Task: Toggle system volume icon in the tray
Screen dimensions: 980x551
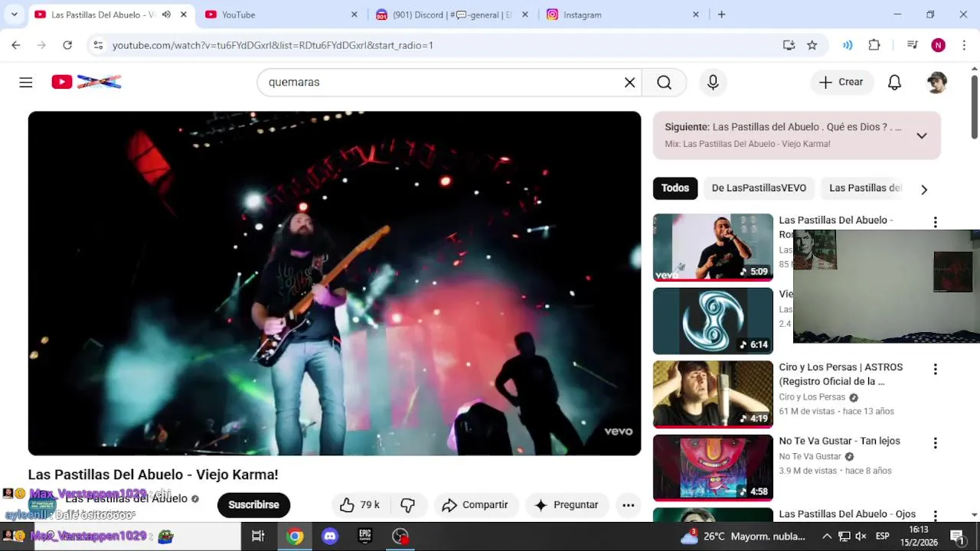Action: [861, 536]
